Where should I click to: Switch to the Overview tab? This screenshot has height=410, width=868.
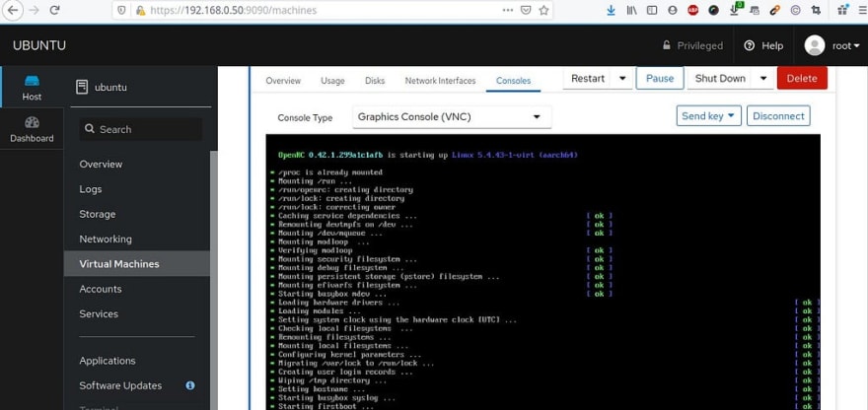point(283,81)
